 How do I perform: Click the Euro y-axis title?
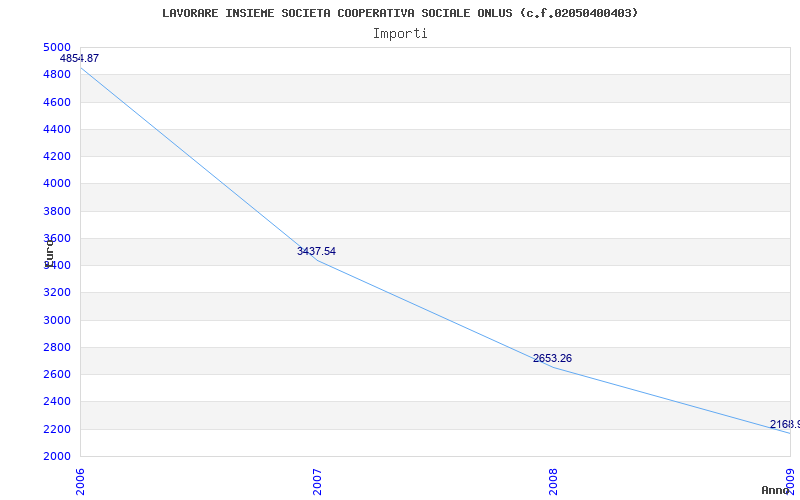click(48, 252)
